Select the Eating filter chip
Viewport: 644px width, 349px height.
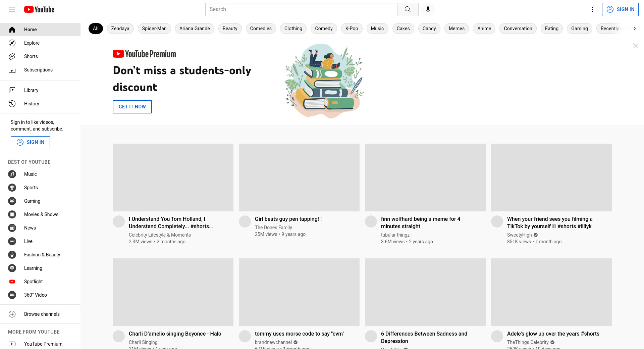551,29
